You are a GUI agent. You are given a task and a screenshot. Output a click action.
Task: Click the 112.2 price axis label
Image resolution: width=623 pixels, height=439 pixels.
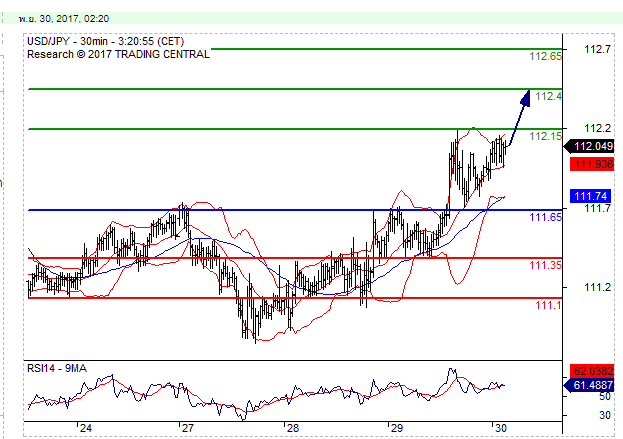[x=597, y=128]
